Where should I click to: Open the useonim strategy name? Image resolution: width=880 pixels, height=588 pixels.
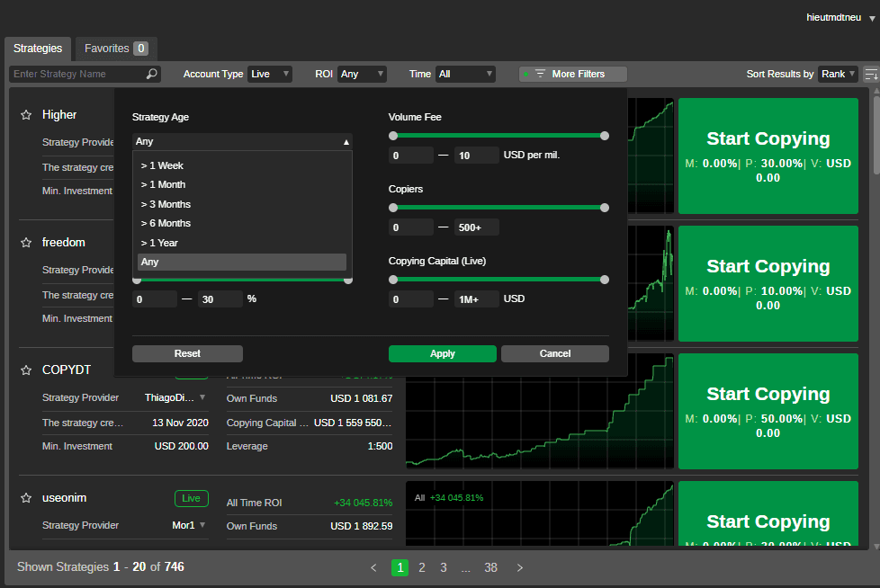(64, 498)
